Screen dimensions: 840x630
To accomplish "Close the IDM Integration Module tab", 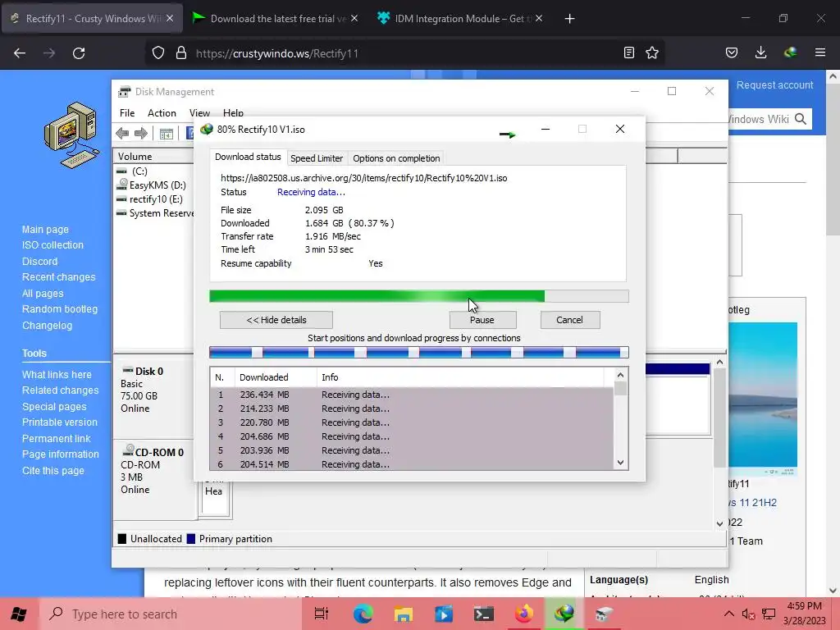I will [539, 18].
